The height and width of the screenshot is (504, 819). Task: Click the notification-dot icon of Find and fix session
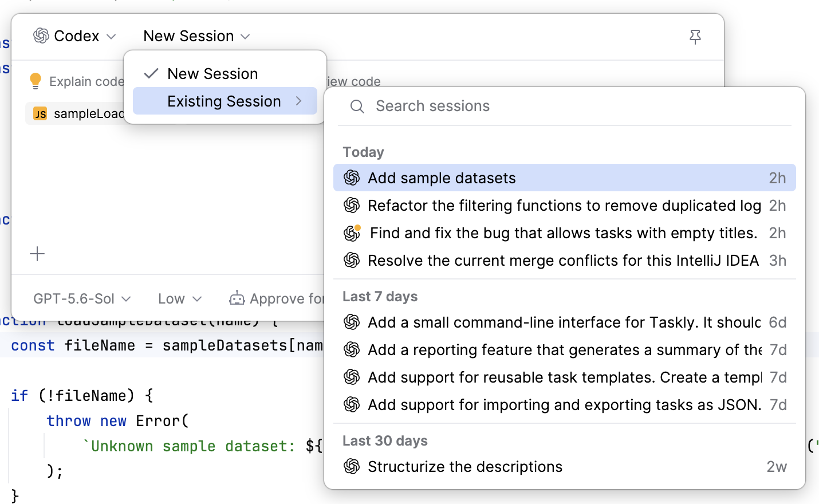pyautogui.click(x=352, y=233)
